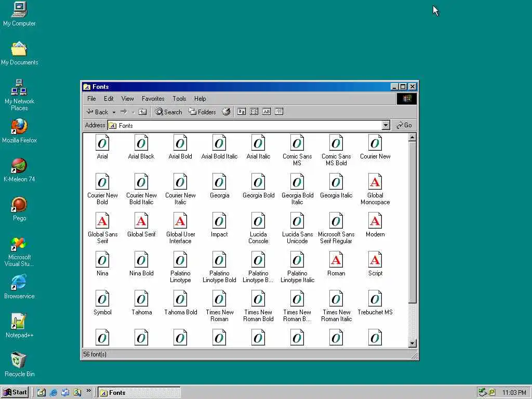Open the View menu
The height and width of the screenshot is (399, 532).
[128, 99]
